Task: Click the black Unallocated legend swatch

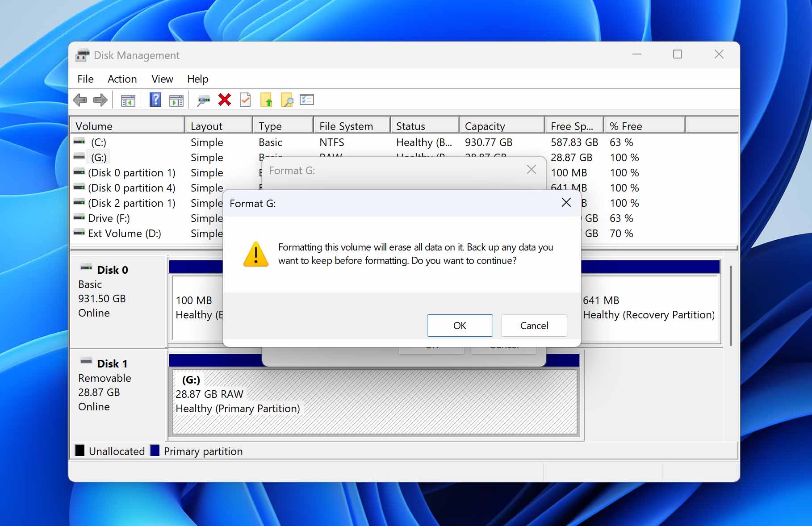Action: pos(80,450)
